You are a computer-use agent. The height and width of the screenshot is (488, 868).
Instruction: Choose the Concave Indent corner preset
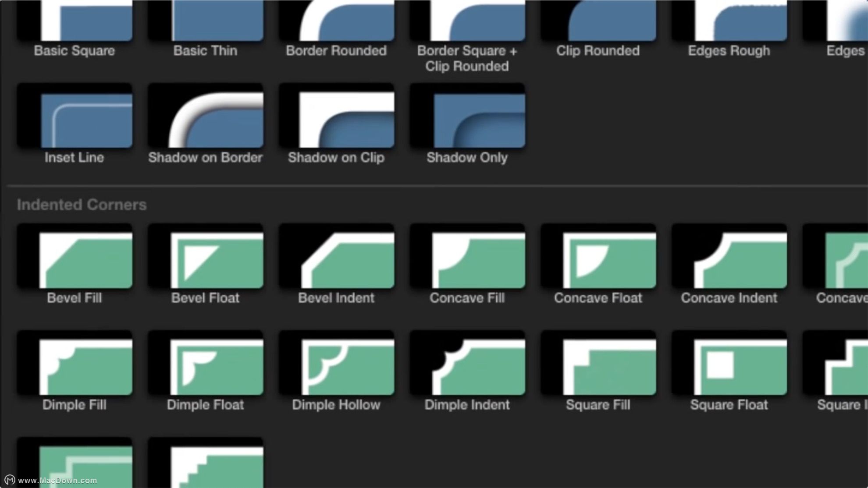click(x=729, y=258)
